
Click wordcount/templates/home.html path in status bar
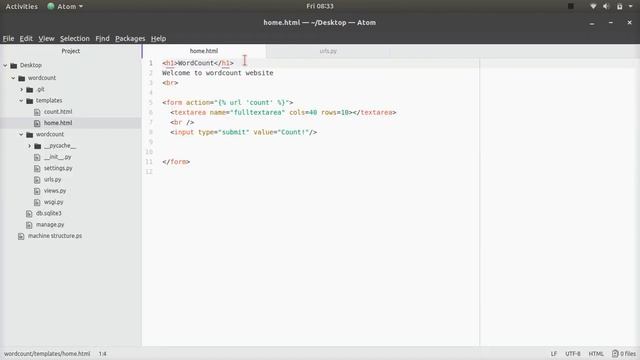tap(47, 354)
